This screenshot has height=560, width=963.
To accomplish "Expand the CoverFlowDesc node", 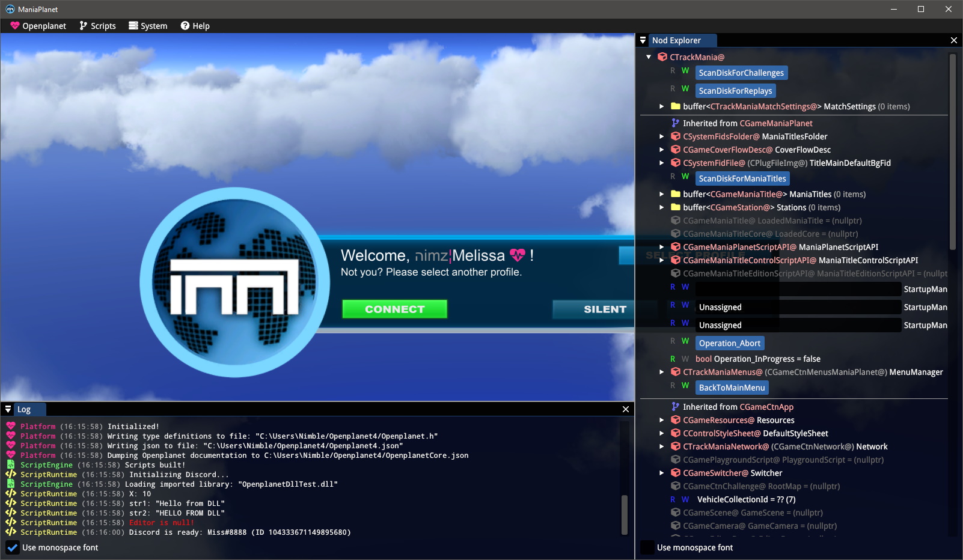I will (661, 150).
